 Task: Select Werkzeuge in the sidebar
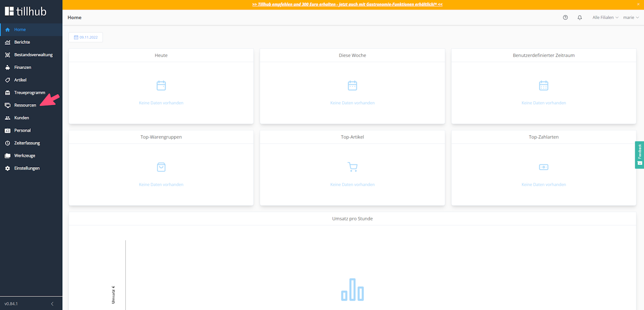click(x=31, y=156)
